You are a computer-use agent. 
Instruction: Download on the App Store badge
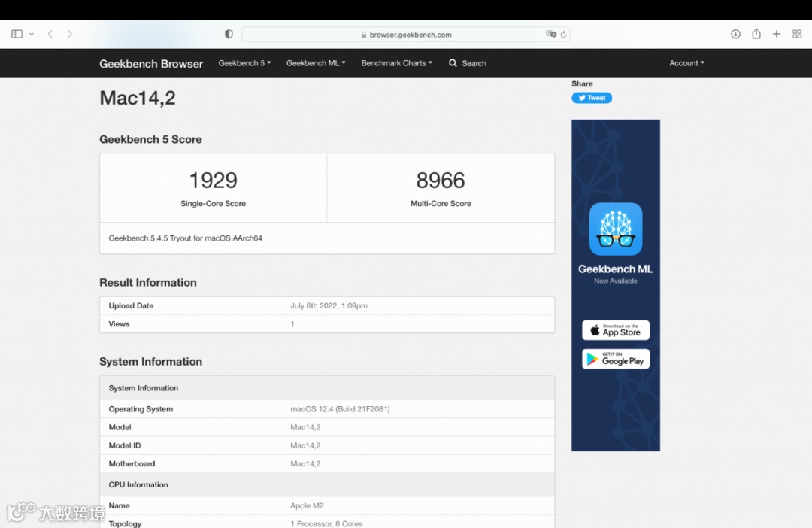click(616, 330)
